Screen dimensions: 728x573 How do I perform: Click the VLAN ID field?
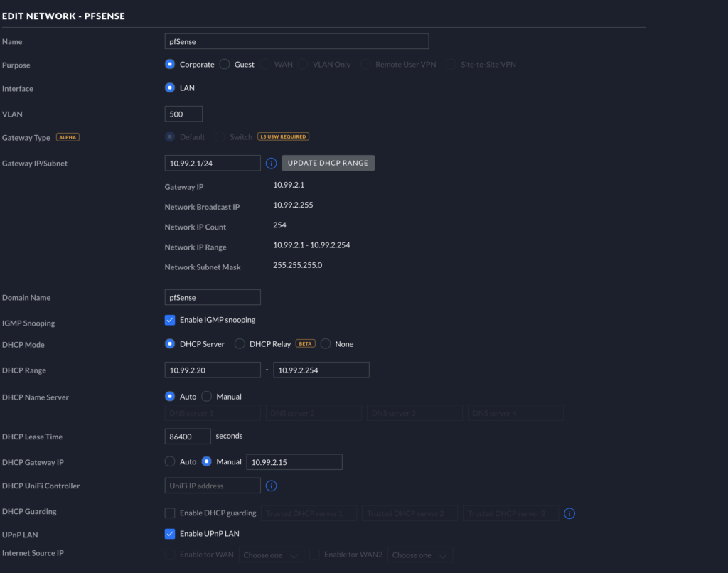183,114
